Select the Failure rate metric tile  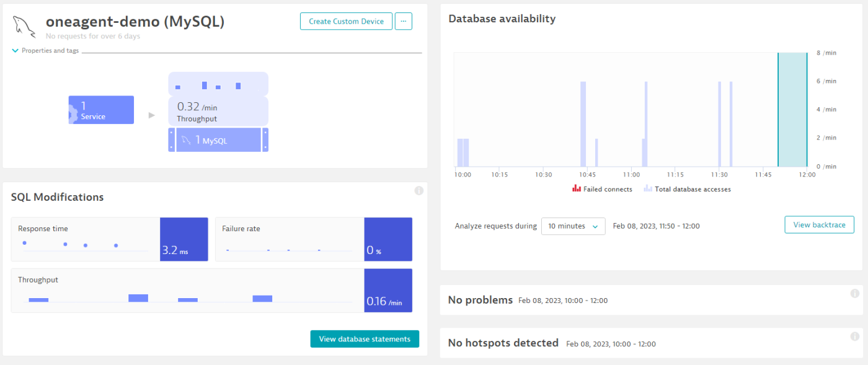pos(314,239)
